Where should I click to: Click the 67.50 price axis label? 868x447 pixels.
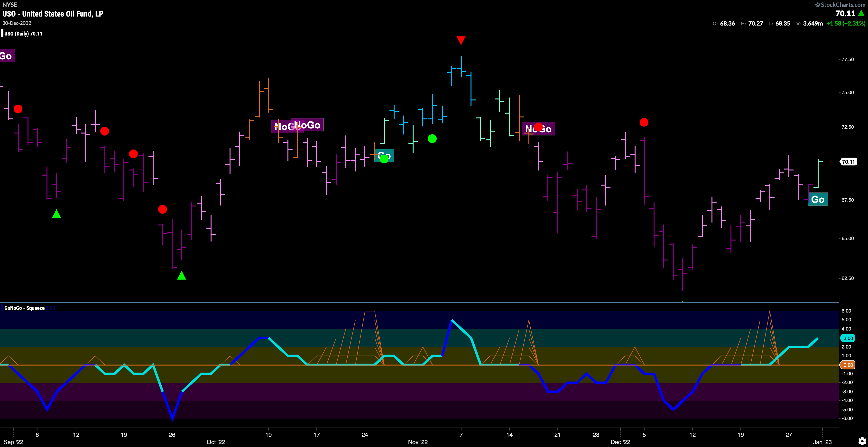848,200
